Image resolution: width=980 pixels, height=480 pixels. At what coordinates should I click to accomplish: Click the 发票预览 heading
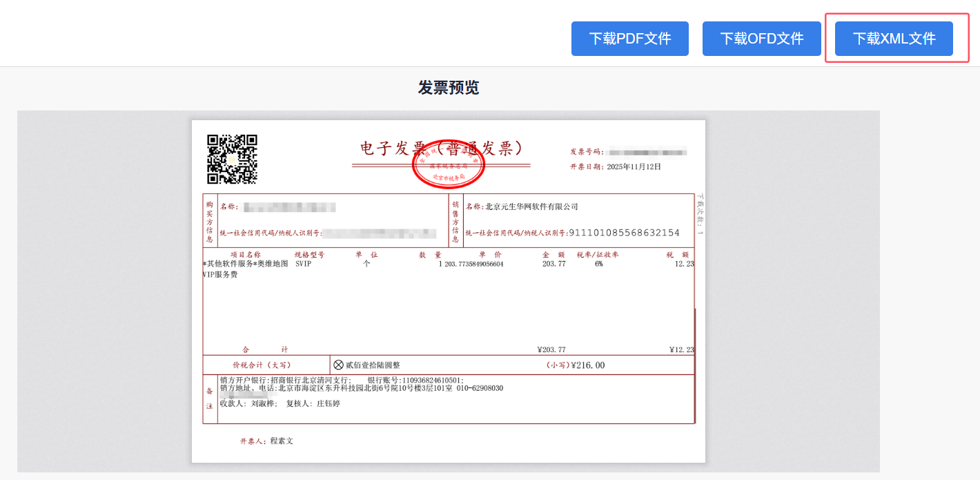[448, 88]
